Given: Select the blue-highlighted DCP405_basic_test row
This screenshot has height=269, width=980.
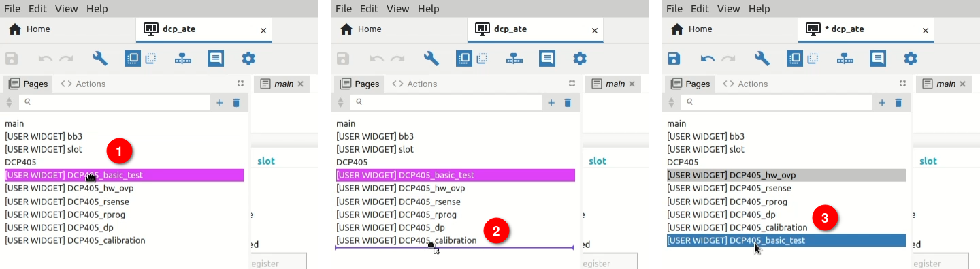Looking at the screenshot, I should coord(786,240).
